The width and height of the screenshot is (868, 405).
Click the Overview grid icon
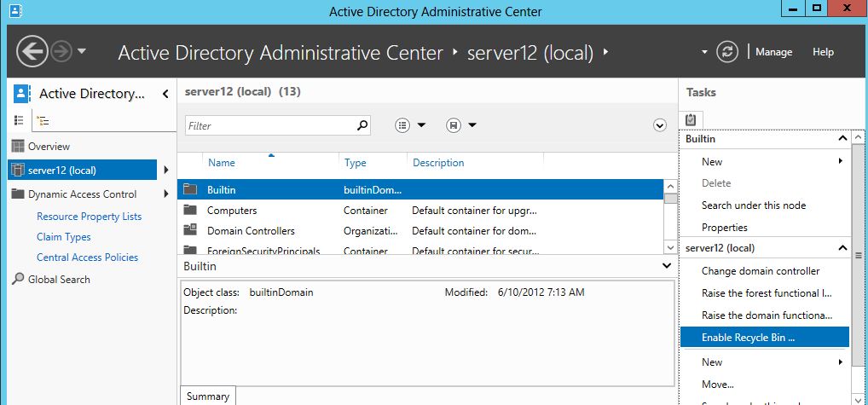tap(18, 146)
